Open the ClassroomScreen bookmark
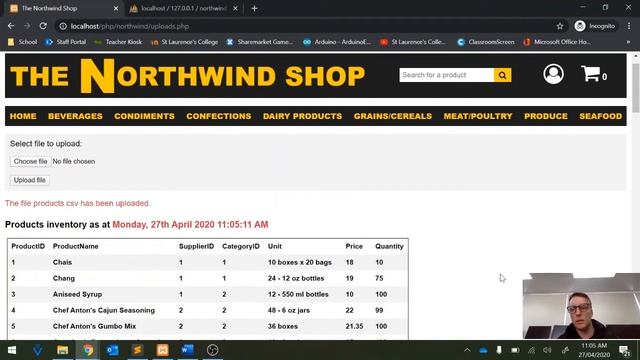640x360 pixels. coord(486,42)
